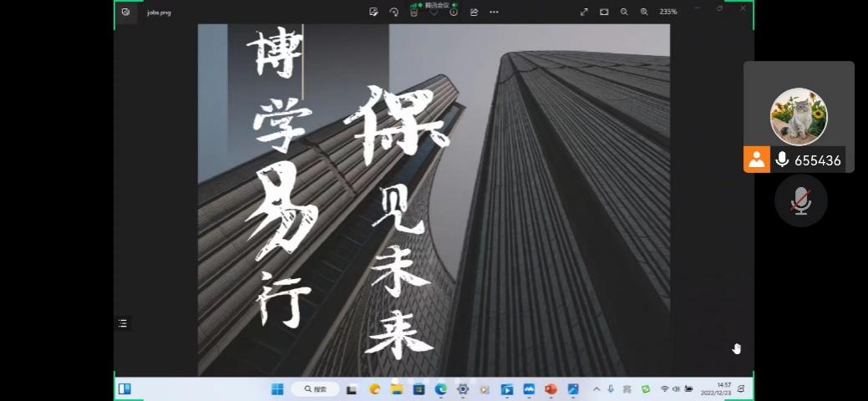Zoom out with the minus magnifier
Image resolution: width=868 pixels, height=401 pixels.
click(624, 12)
